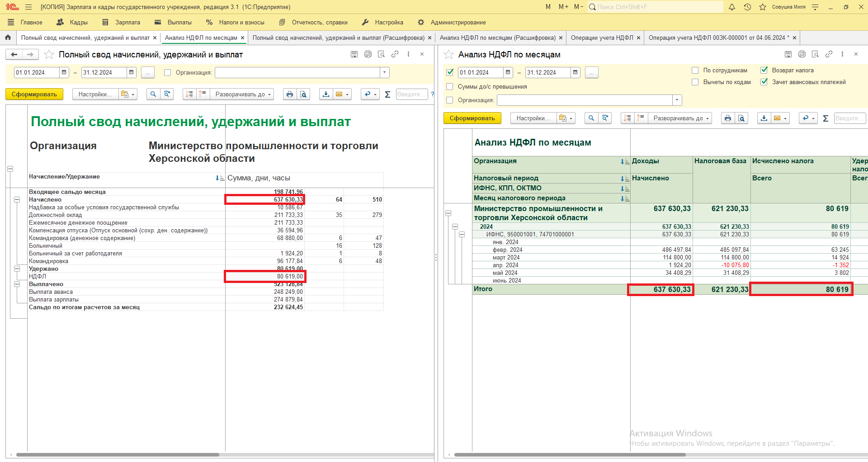Click Сформировать button in left report
Image resolution: width=868 pixels, height=462 pixels.
point(34,94)
